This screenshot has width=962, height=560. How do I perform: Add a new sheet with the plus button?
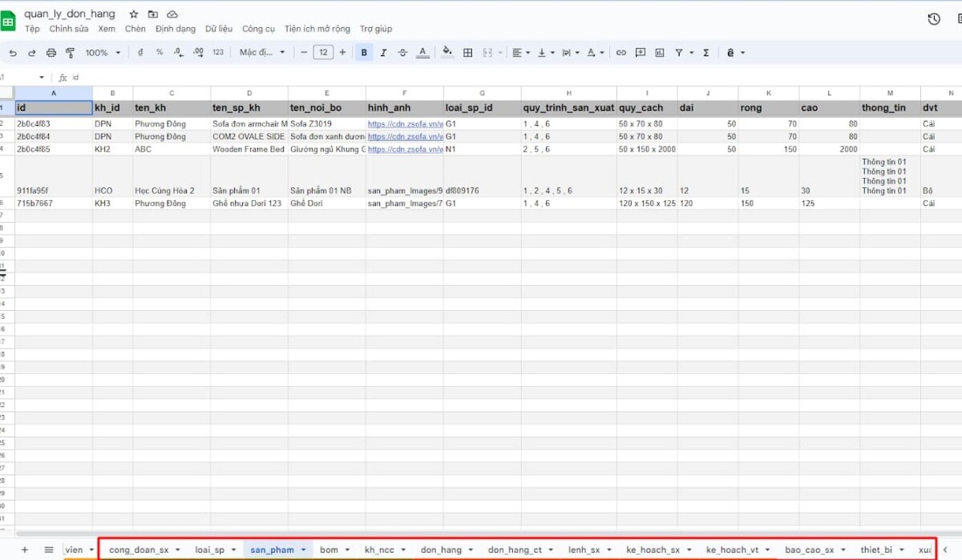[25, 550]
